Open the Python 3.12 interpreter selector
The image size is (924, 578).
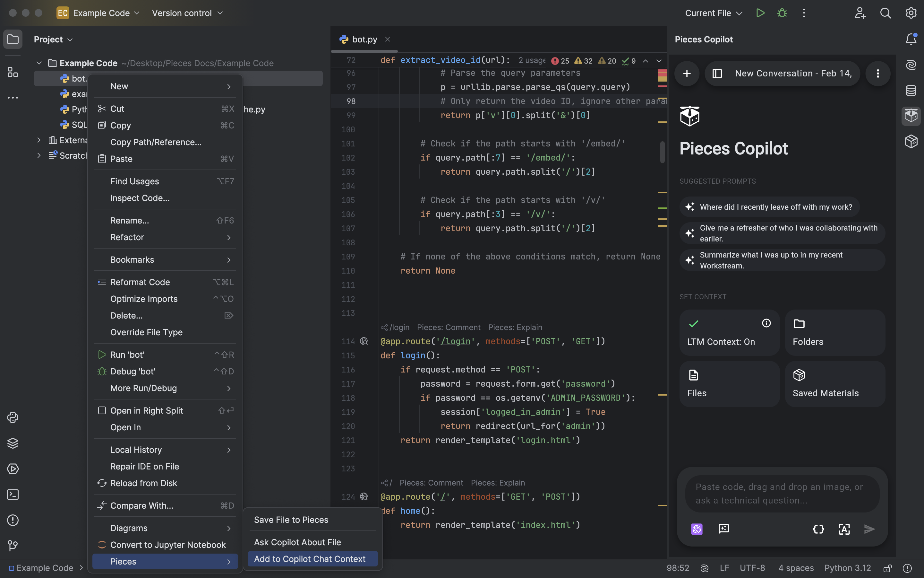click(847, 568)
